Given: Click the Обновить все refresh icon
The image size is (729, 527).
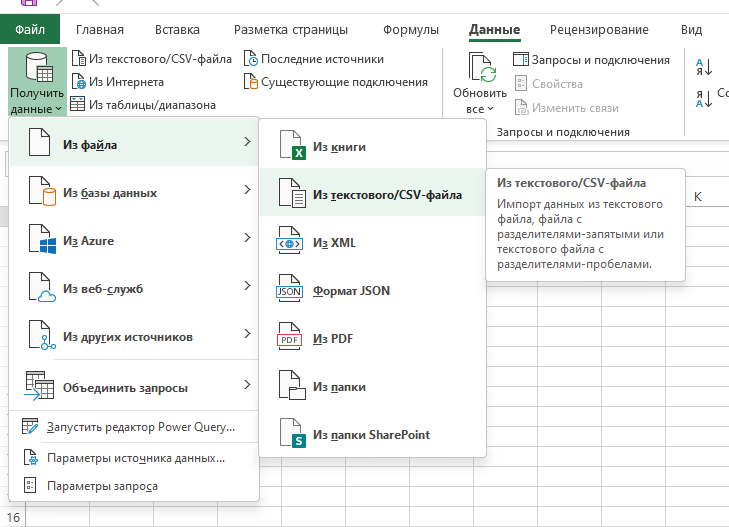Looking at the screenshot, I should (x=482, y=68).
